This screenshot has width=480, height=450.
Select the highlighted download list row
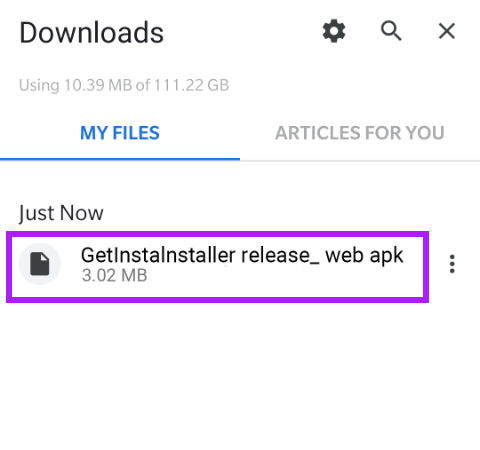coord(217,267)
